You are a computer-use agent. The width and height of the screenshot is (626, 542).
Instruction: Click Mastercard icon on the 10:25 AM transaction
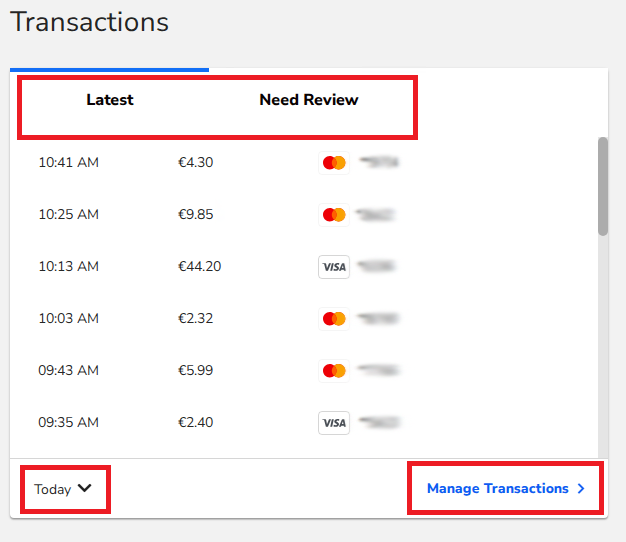pyautogui.click(x=334, y=215)
